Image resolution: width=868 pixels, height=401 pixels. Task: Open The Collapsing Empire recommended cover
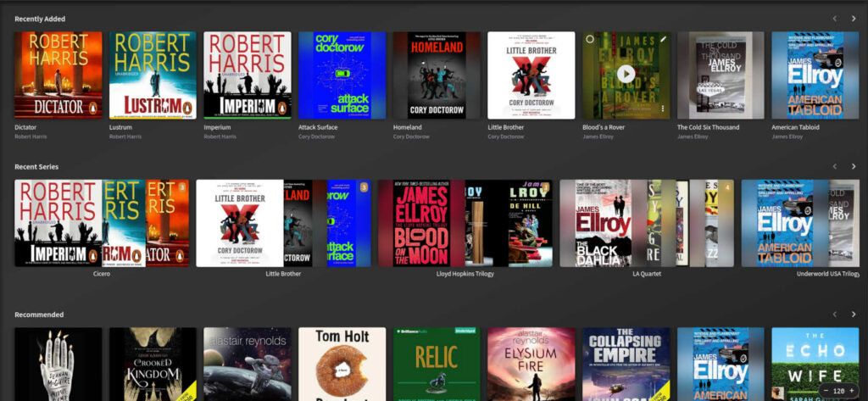(626, 364)
